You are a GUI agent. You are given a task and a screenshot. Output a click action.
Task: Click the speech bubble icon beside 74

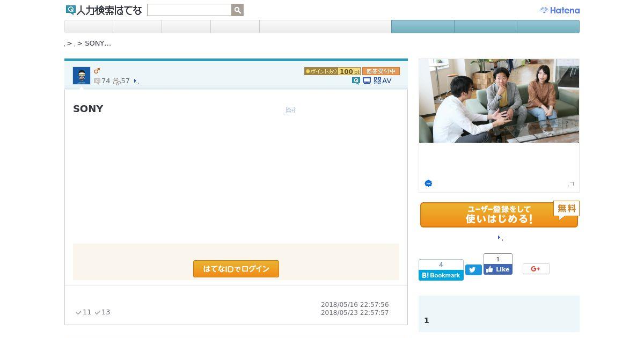[97, 82]
